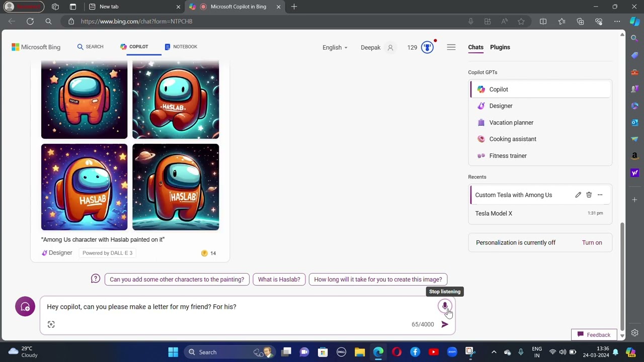Open the bottom-right planet Among Us image

click(x=176, y=187)
